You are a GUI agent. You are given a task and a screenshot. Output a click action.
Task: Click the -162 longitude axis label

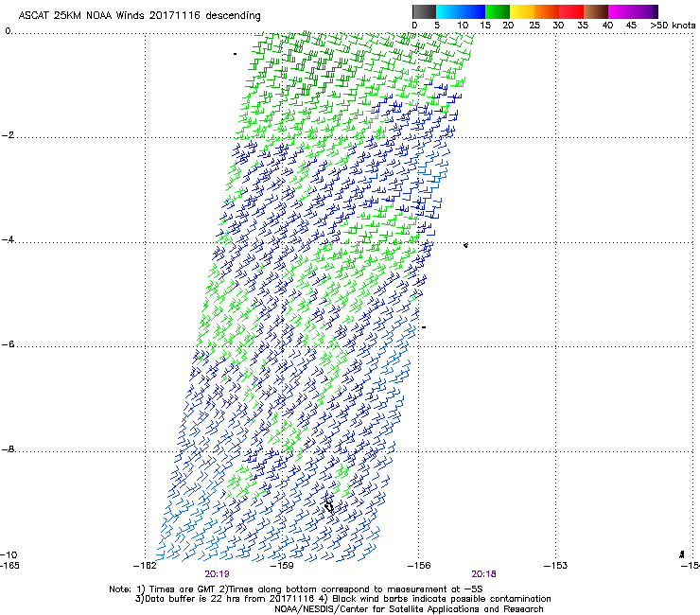(x=145, y=566)
